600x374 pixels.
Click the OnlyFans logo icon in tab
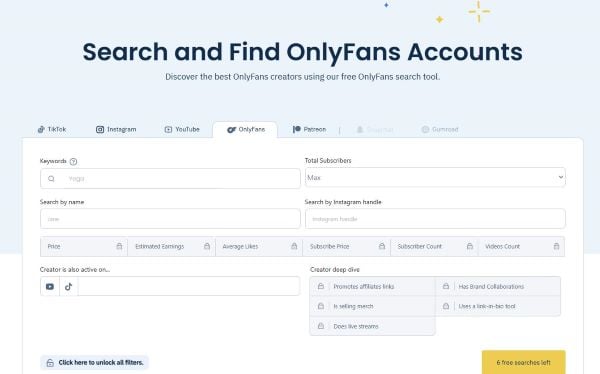(x=231, y=130)
